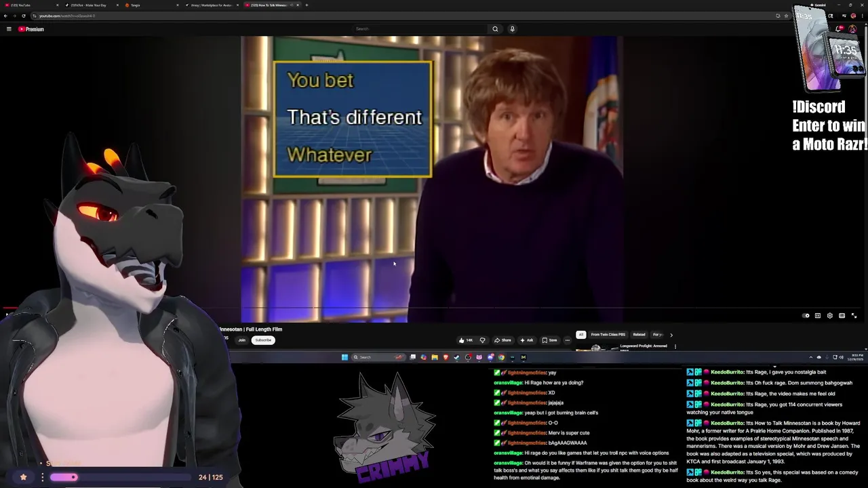The height and width of the screenshot is (488, 868).
Task: Open player settings gear
Action: tap(829, 316)
